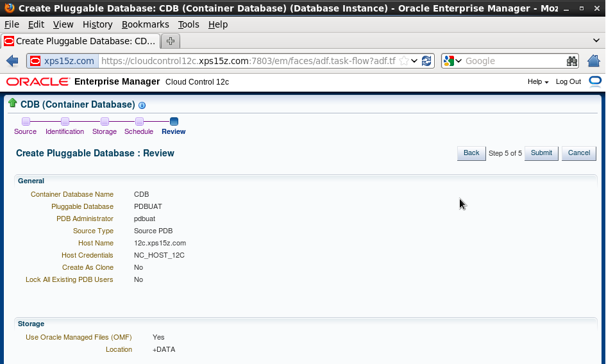606x364 pixels.
Task: Go to the Identification step link
Action: [x=65, y=131]
